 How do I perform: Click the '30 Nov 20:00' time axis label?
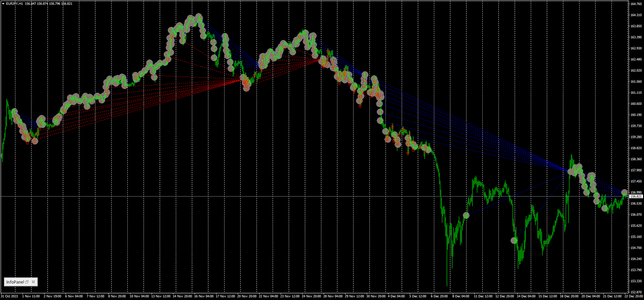coord(376,296)
